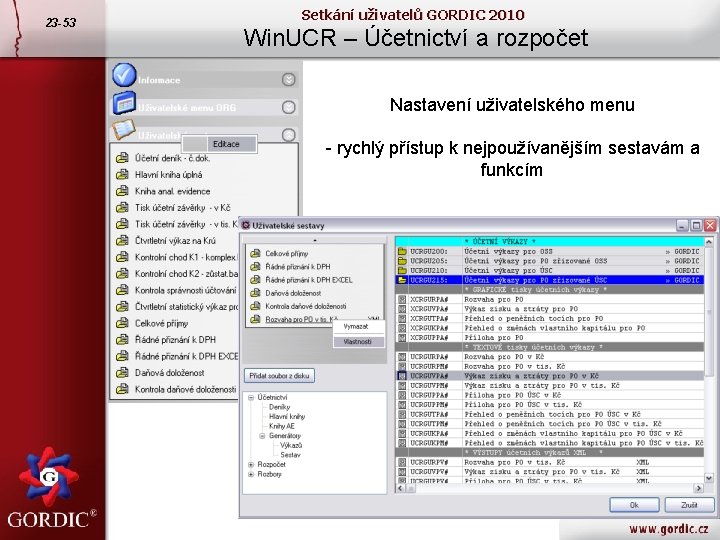
Task: Click folder icon of UCRGU205 row
Action: click(x=402, y=261)
